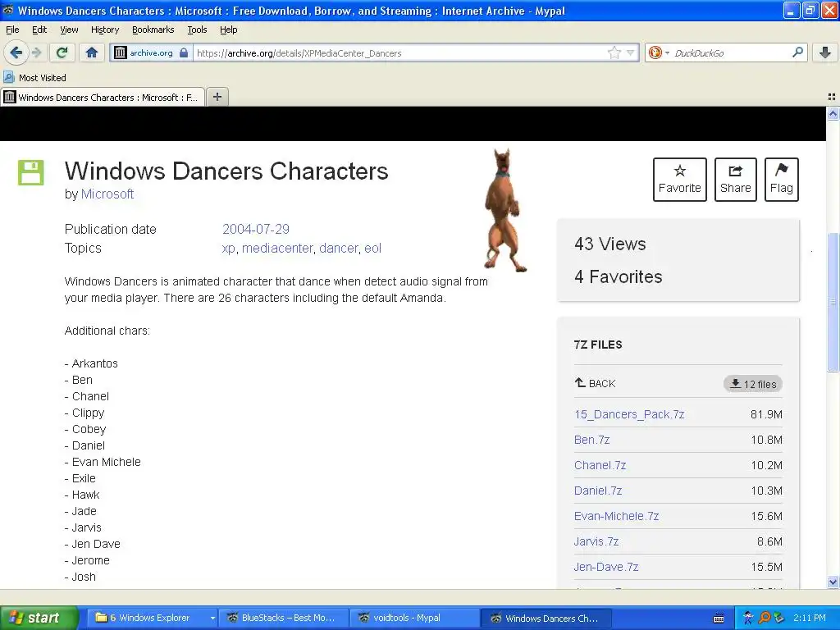Viewport: 840px width, 630px height.
Task: Click the green floppy disk software icon
Action: (30, 172)
